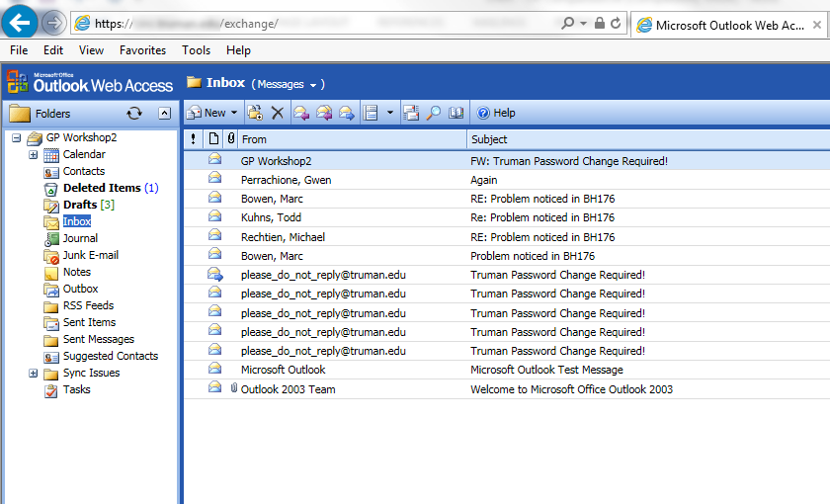Click the attachment paperclip on Outlook 2003 Team row
Viewport: 830px width, 504px height.
[x=233, y=388]
